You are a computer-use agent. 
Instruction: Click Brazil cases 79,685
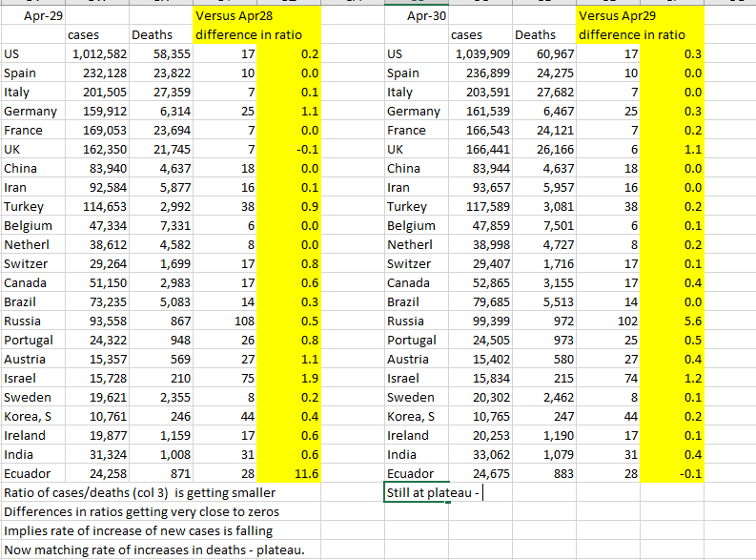click(480, 302)
